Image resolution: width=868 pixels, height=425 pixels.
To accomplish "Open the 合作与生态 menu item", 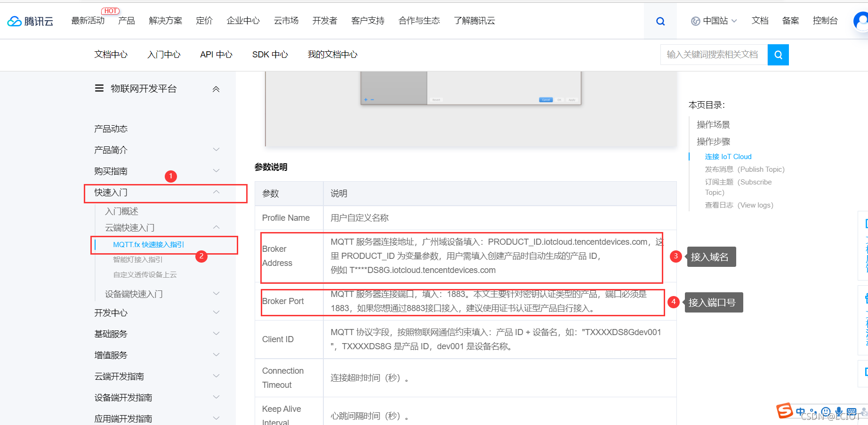I will point(419,21).
